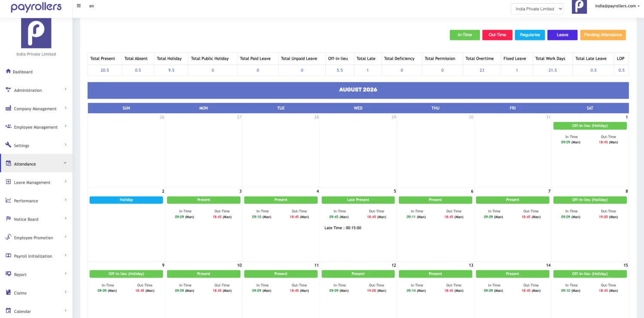Expand the Company Management chevron
644x318 pixels.
coord(66,108)
